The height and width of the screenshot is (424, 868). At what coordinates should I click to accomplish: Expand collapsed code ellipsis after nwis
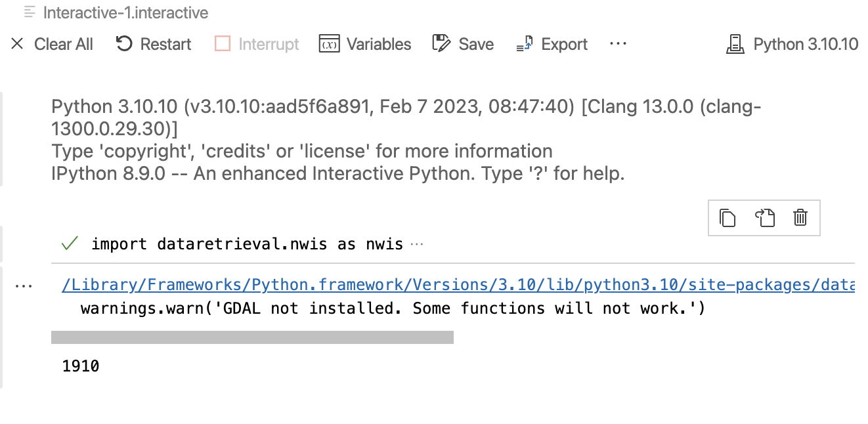[416, 245]
